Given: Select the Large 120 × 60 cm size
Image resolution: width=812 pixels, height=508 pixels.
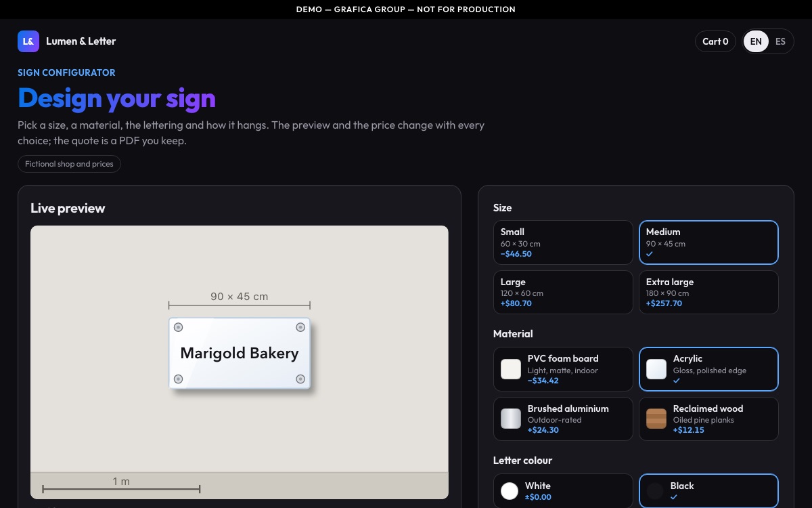Looking at the screenshot, I should (x=563, y=293).
